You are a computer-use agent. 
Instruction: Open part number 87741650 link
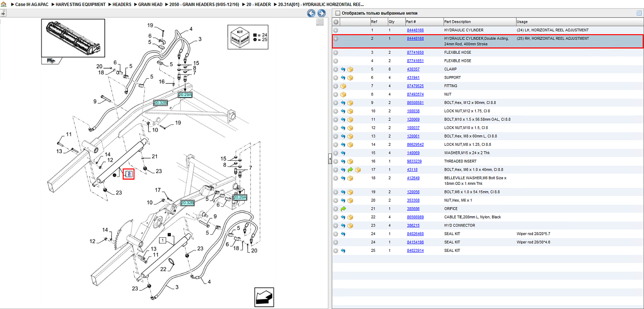(x=415, y=52)
